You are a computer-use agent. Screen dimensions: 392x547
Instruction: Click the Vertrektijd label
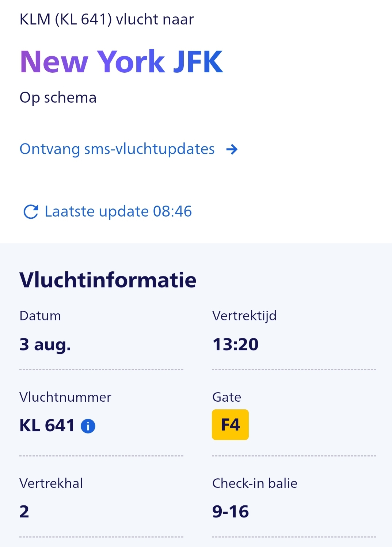click(x=244, y=315)
